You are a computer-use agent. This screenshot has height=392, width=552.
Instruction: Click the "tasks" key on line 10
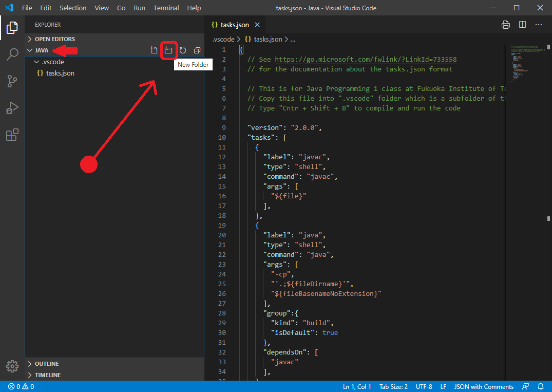pyautogui.click(x=261, y=138)
